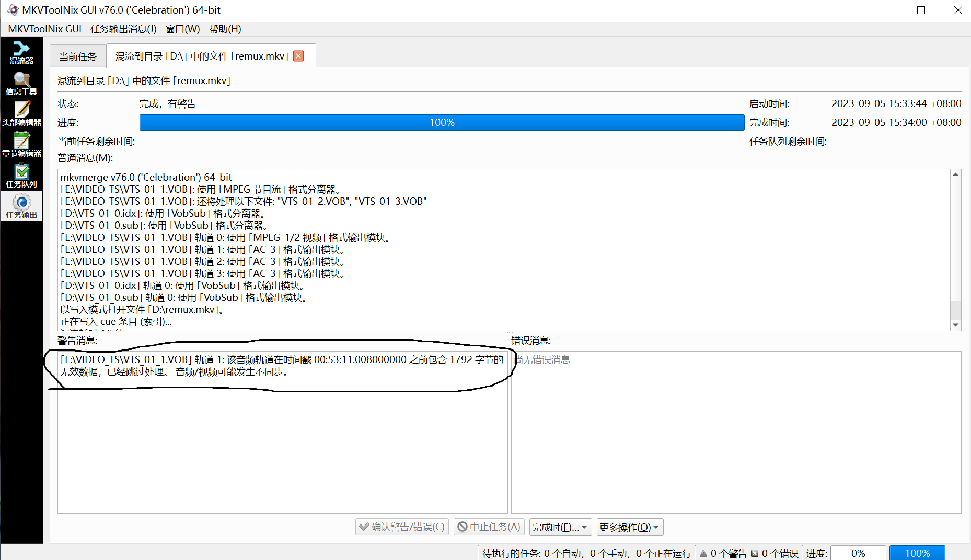Click the start time 15:33:44 value
Image resolution: width=971 pixels, height=560 pixels.
896,103
